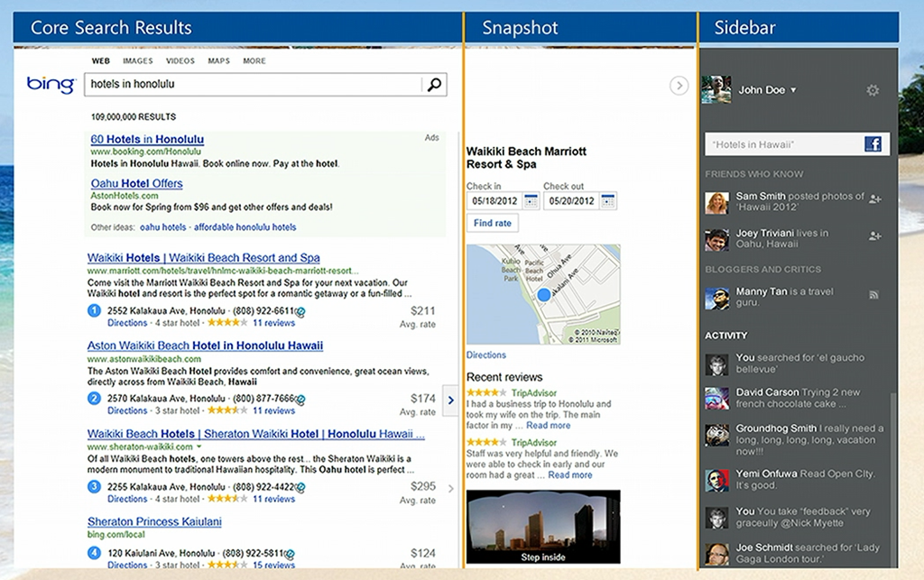Click John Doe profile picture
Screen dimensions: 924x580
(716, 89)
